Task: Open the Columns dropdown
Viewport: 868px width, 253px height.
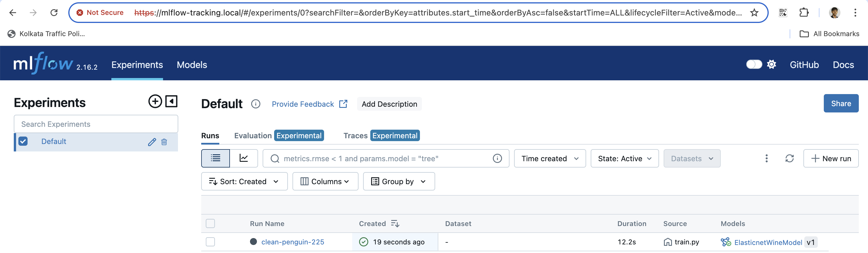Action: pyautogui.click(x=325, y=182)
